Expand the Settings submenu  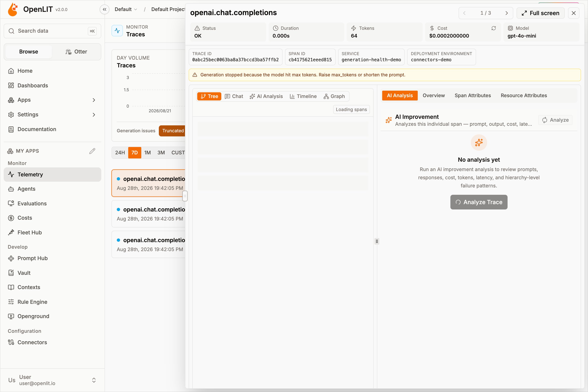click(x=52, y=115)
